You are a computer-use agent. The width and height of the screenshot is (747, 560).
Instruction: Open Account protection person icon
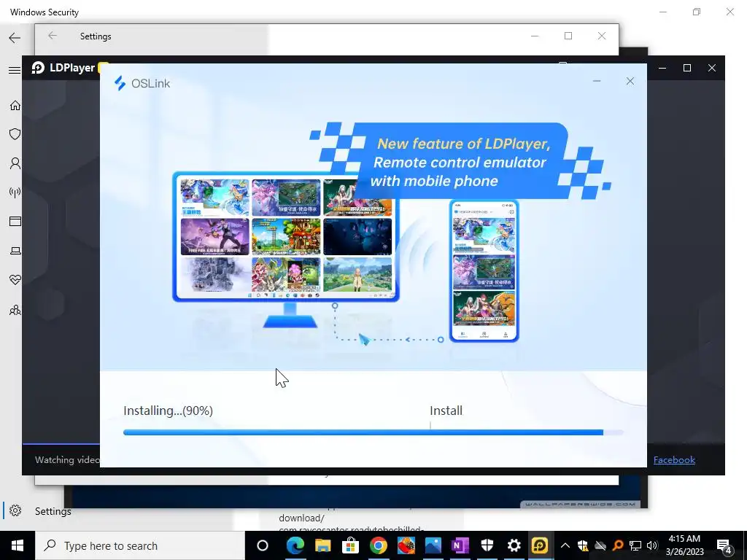(x=15, y=163)
